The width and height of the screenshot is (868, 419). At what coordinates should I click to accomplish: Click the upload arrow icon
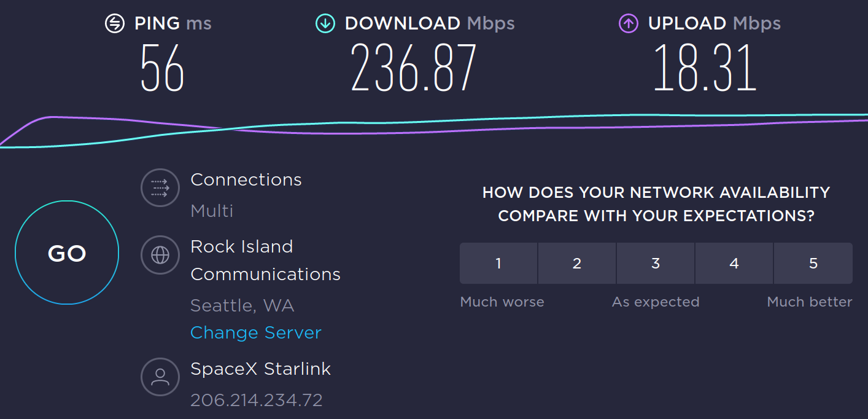pyautogui.click(x=628, y=24)
